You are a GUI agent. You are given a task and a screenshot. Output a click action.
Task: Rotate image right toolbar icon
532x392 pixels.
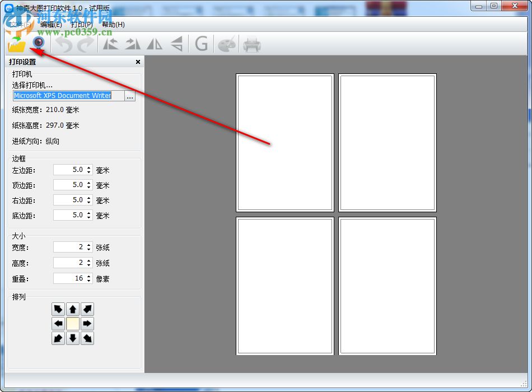pyautogui.click(x=133, y=44)
